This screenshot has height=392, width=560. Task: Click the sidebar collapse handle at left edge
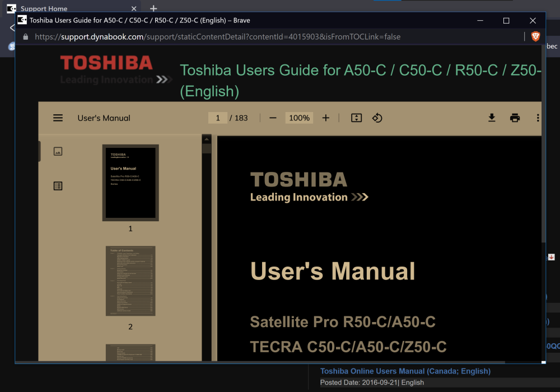[x=39, y=151]
